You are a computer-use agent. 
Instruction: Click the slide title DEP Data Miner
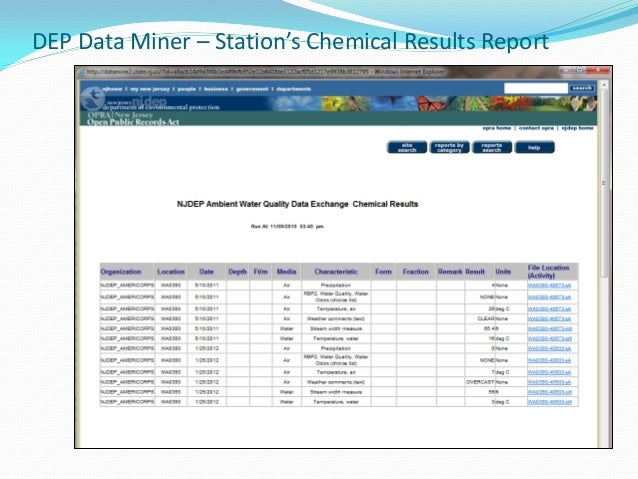pyautogui.click(x=291, y=42)
